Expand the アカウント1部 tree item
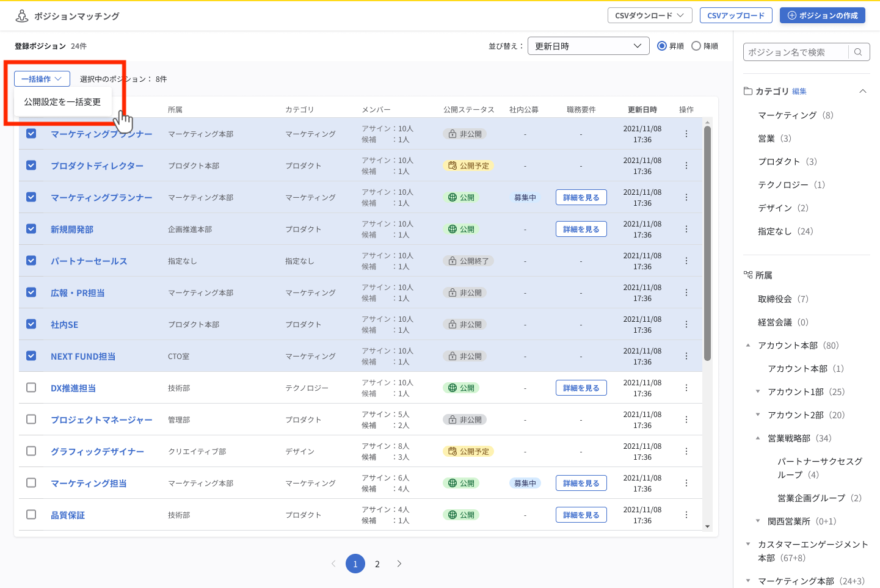The height and width of the screenshot is (588, 880). 758,391
